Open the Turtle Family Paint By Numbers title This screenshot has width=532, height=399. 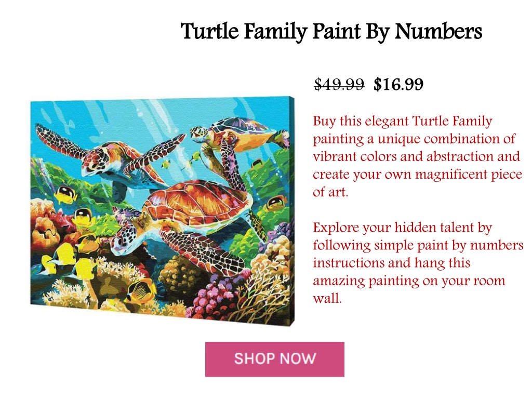[x=331, y=31]
